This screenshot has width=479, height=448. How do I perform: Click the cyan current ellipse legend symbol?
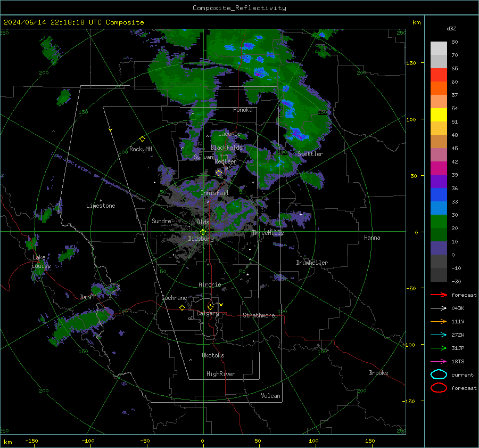click(x=439, y=374)
